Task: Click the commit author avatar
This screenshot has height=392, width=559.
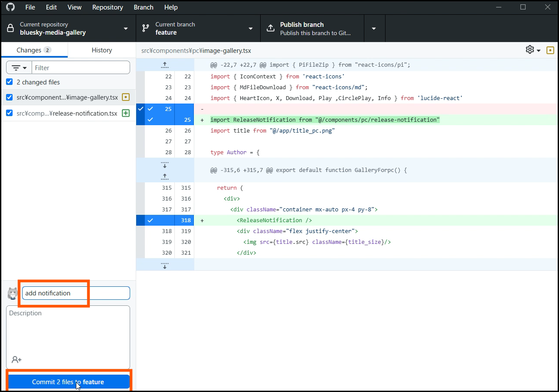Action: 13,293
